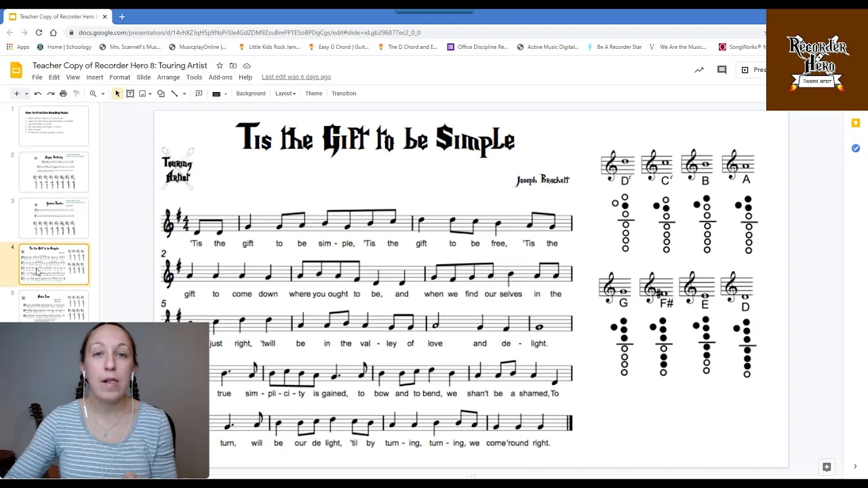The width and height of the screenshot is (868, 488).
Task: Choose the select cursor tool
Action: [117, 94]
